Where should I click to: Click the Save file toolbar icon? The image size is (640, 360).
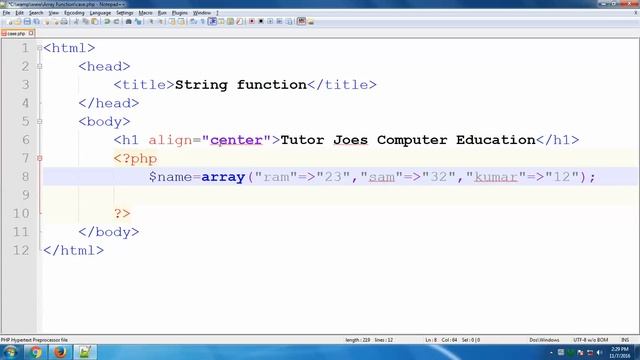(x=27, y=22)
